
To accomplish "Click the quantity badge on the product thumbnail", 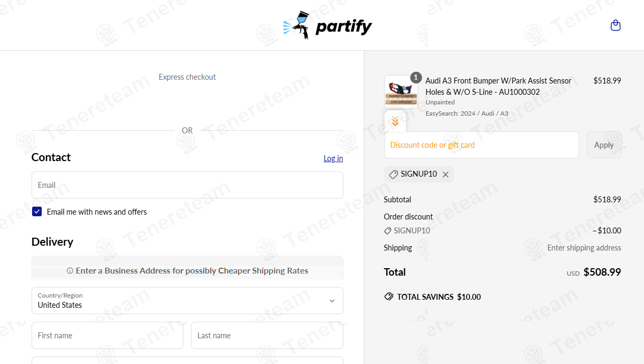I will (x=416, y=77).
